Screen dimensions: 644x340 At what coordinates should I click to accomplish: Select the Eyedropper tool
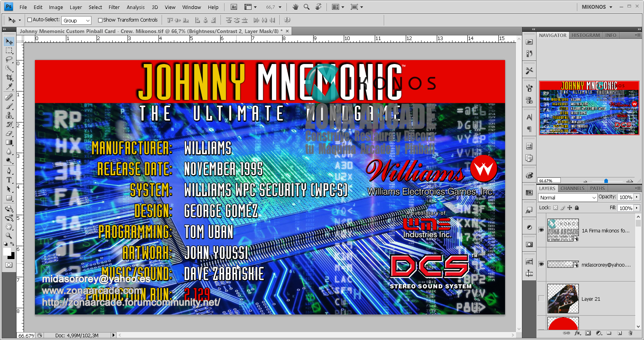[x=9, y=87]
